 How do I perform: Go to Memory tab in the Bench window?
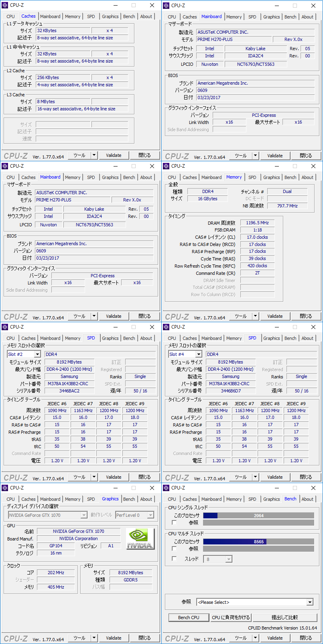click(x=234, y=499)
